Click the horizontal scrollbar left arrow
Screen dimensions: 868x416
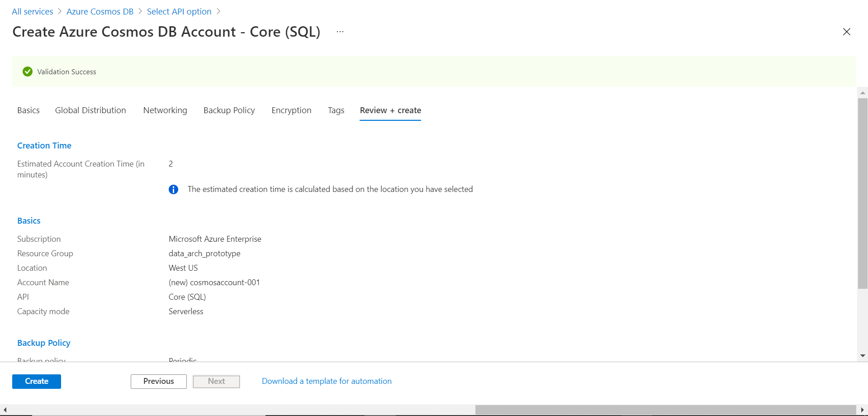(x=5, y=410)
